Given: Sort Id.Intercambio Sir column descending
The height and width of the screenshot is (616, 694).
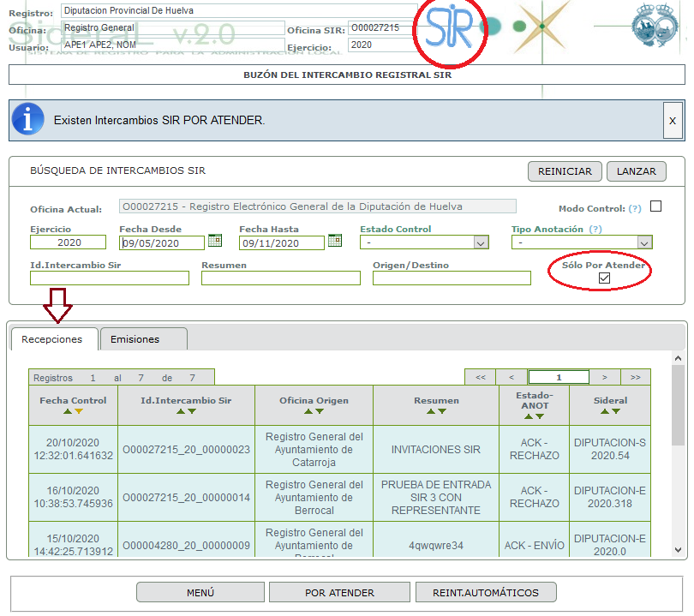Looking at the screenshot, I should 192,411.
